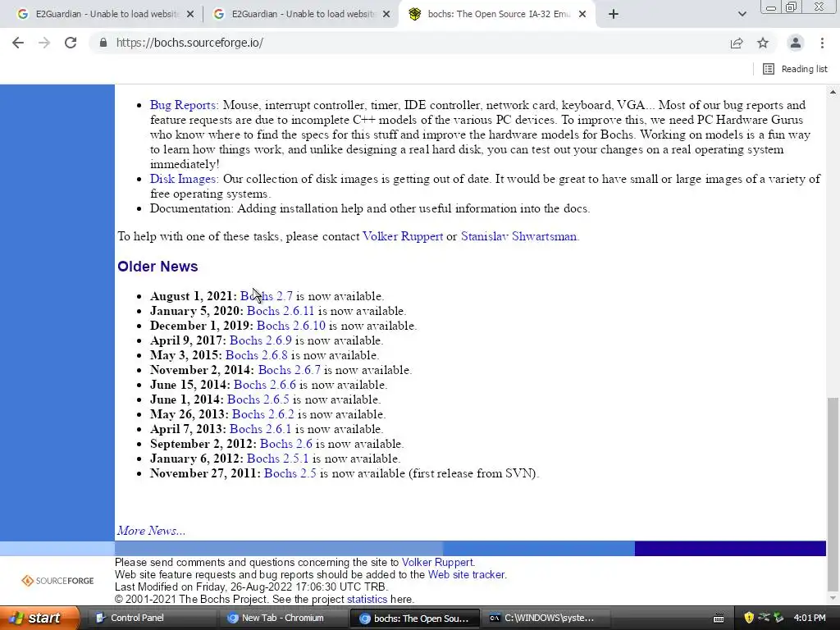Open the Web site tracker link
Viewport: 840px width, 630px height.
point(466,575)
